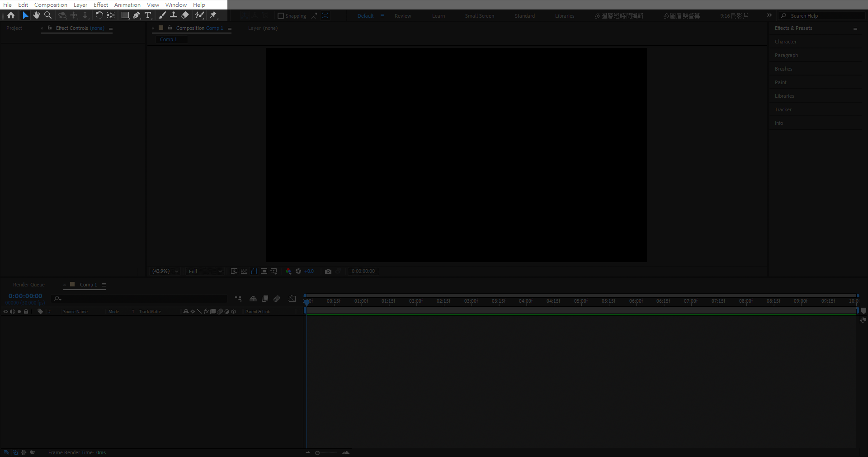Open the Graph Editor in timeline

[x=292, y=299]
